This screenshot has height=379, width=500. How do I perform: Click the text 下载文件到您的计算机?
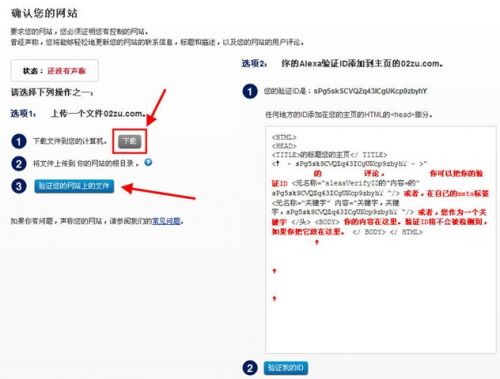69,141
